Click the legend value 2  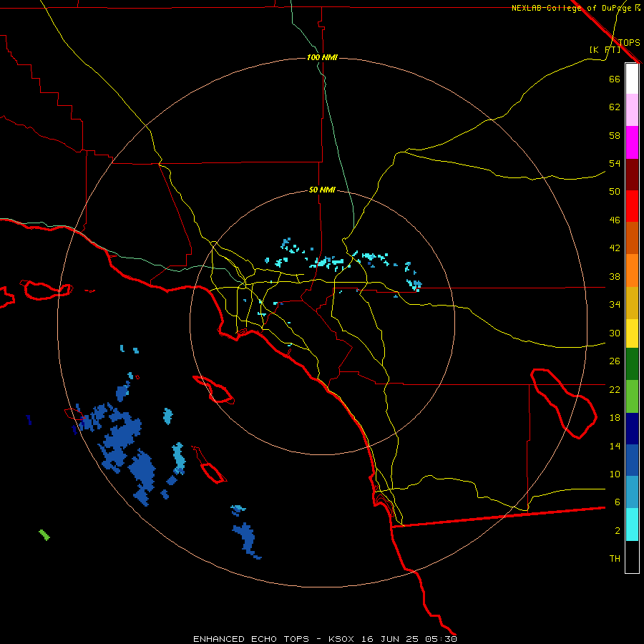[x=617, y=531]
